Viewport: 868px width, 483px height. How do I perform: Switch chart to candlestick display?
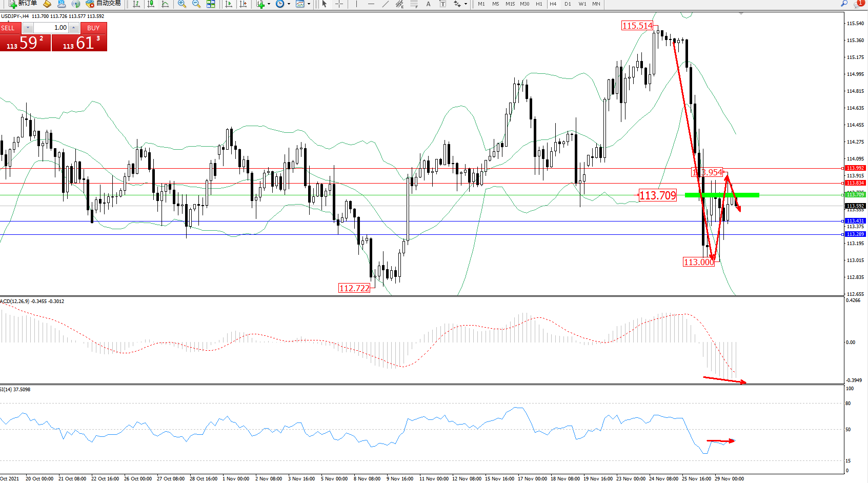pyautogui.click(x=151, y=4)
